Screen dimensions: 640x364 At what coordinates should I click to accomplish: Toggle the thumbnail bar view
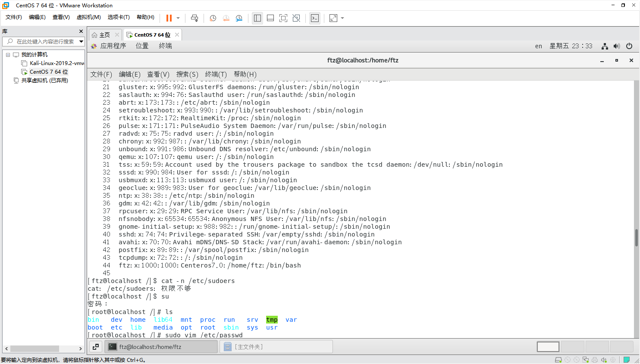[270, 18]
